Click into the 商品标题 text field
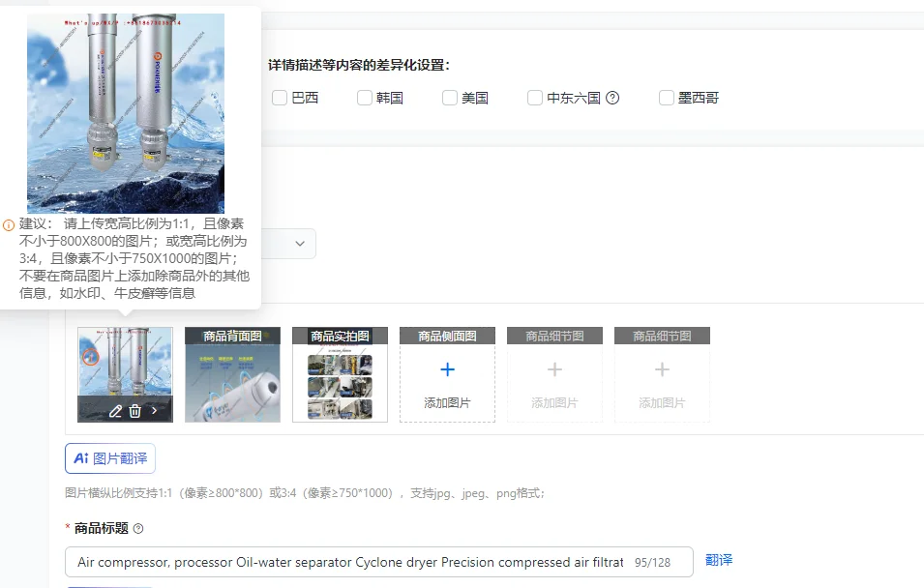 point(379,562)
